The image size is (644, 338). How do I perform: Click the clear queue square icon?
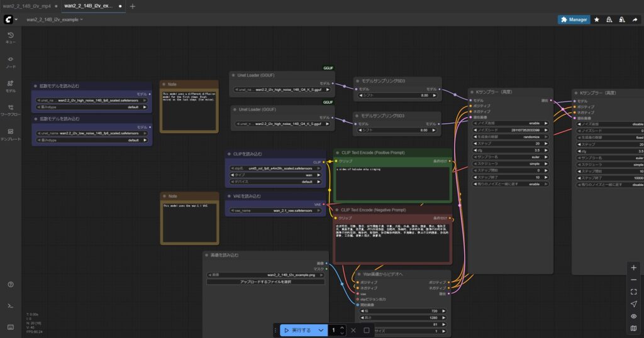coord(367,330)
